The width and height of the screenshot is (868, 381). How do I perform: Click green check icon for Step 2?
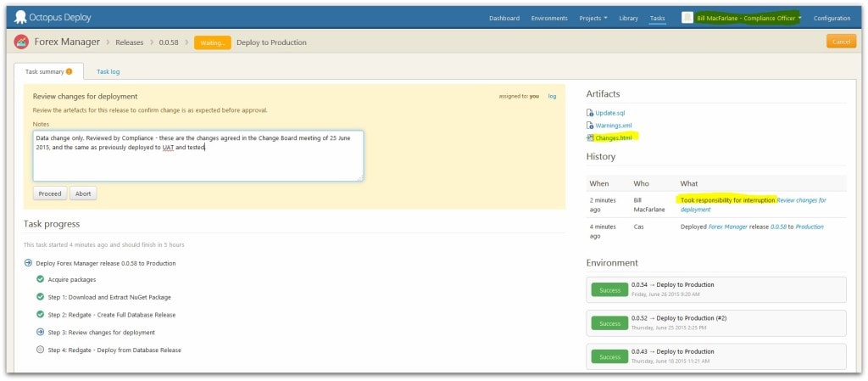pyautogui.click(x=41, y=315)
